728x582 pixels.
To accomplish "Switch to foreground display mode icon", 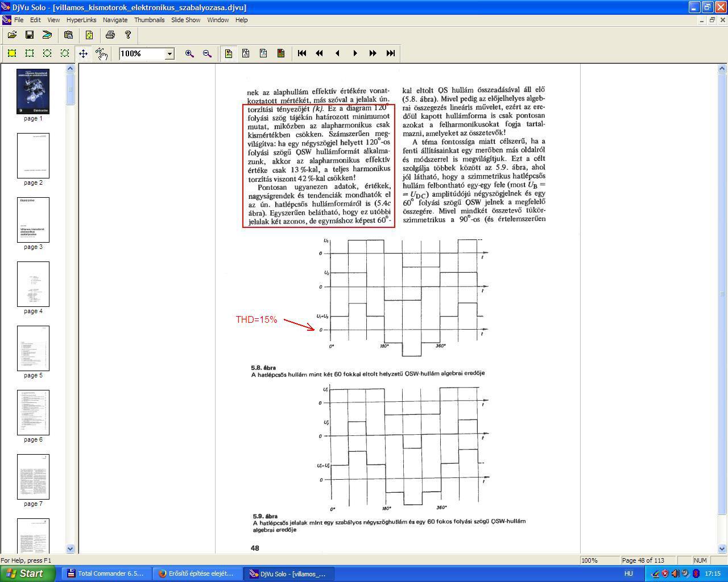I will [x=263, y=53].
